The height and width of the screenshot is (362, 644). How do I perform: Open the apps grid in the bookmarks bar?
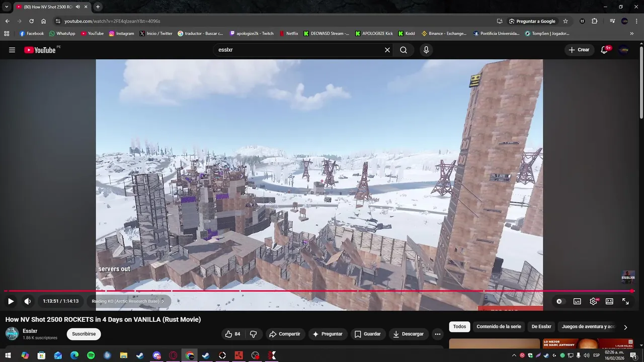7,34
